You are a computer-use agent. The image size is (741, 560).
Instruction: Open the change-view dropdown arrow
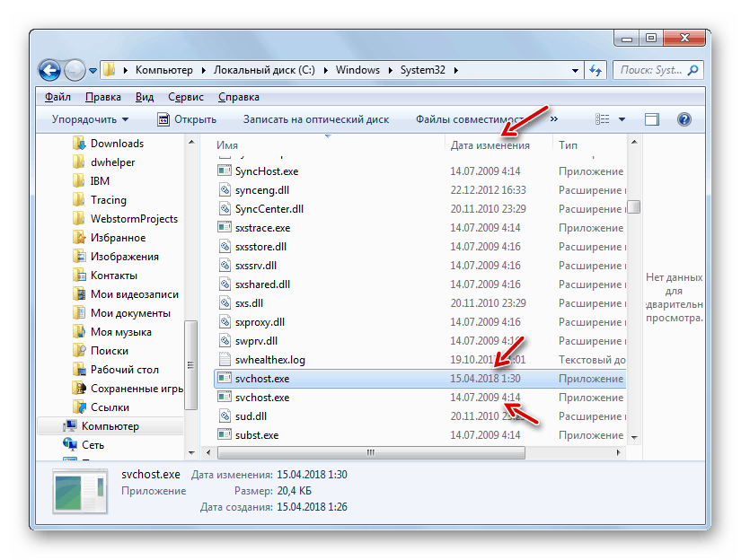tap(622, 118)
